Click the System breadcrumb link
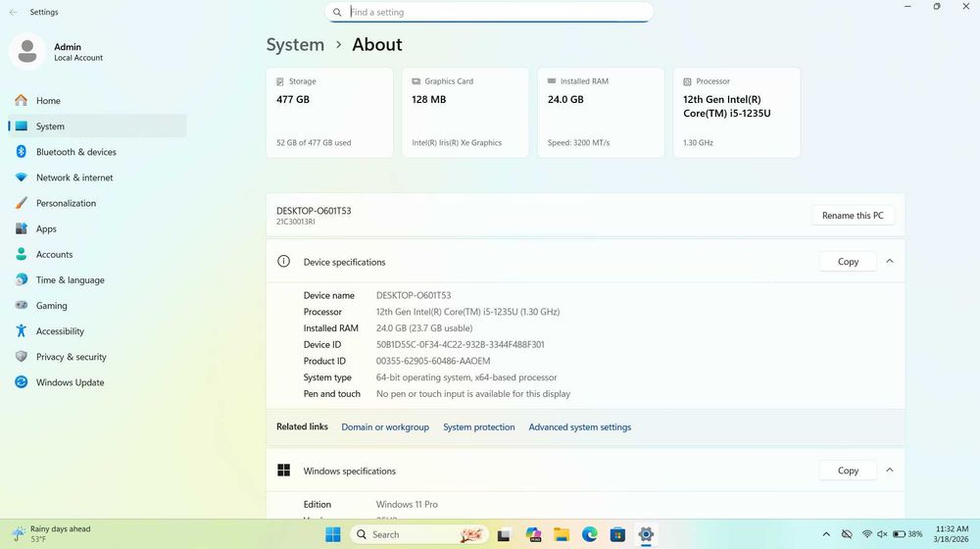 295,44
